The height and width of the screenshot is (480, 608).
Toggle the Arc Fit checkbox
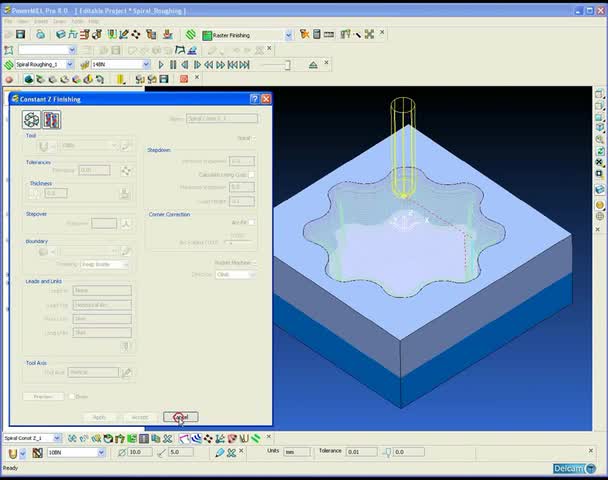click(x=251, y=222)
